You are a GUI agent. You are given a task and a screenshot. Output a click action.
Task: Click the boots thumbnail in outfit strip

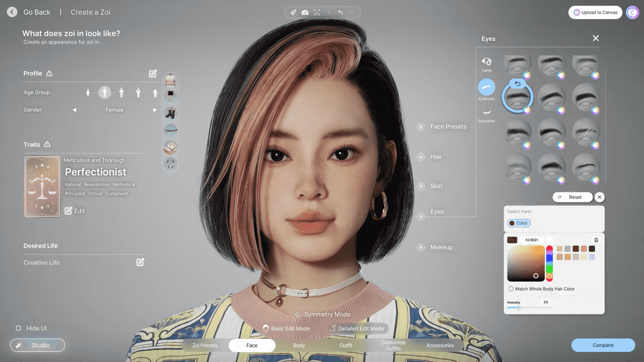[x=170, y=113]
